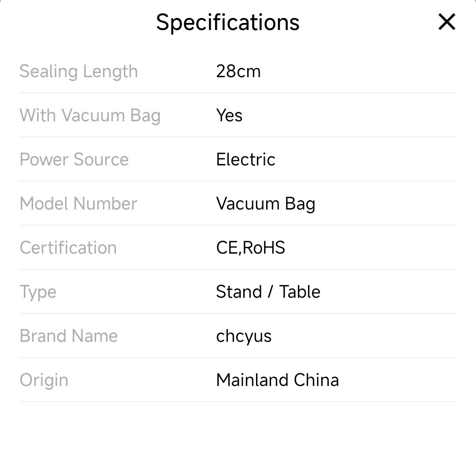Select the Brand Name label
Screen dimensions: 476x453
(x=69, y=336)
